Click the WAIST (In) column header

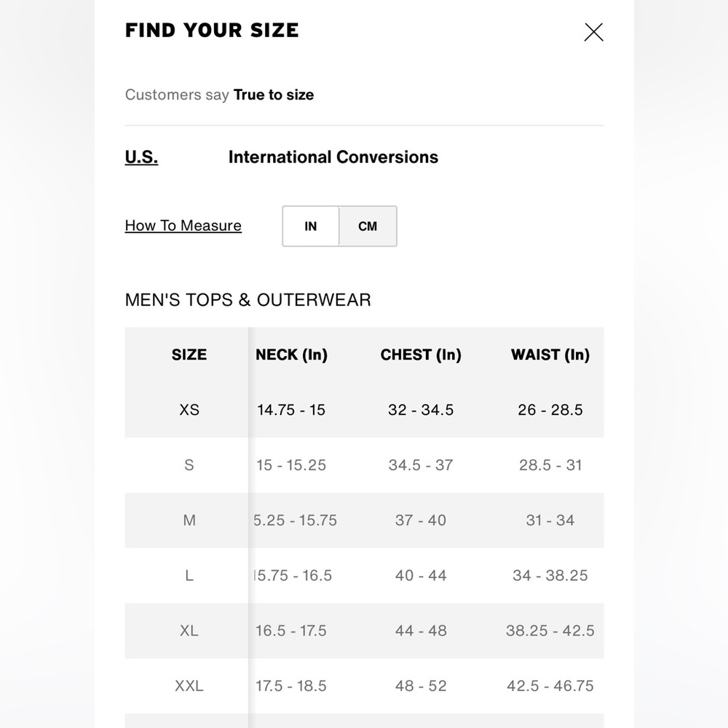[x=550, y=355]
